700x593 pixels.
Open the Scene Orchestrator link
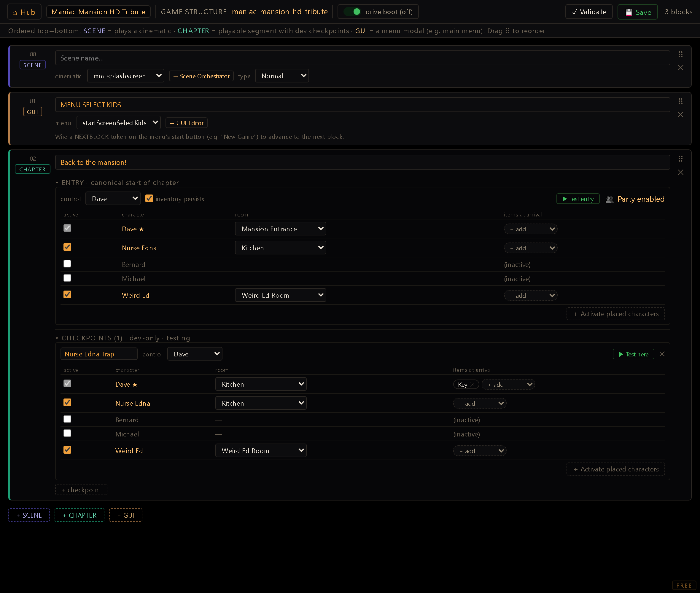pos(201,76)
